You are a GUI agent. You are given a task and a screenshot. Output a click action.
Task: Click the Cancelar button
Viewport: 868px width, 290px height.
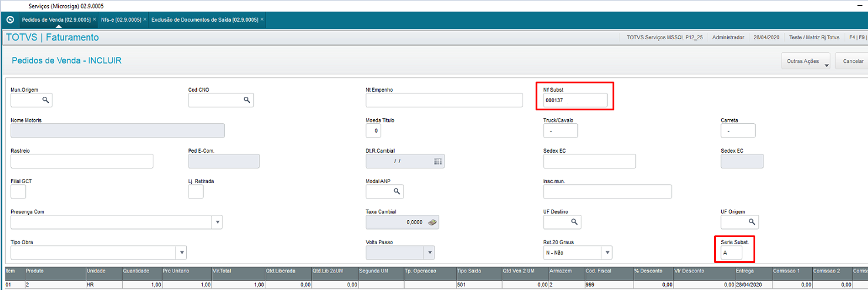[853, 61]
